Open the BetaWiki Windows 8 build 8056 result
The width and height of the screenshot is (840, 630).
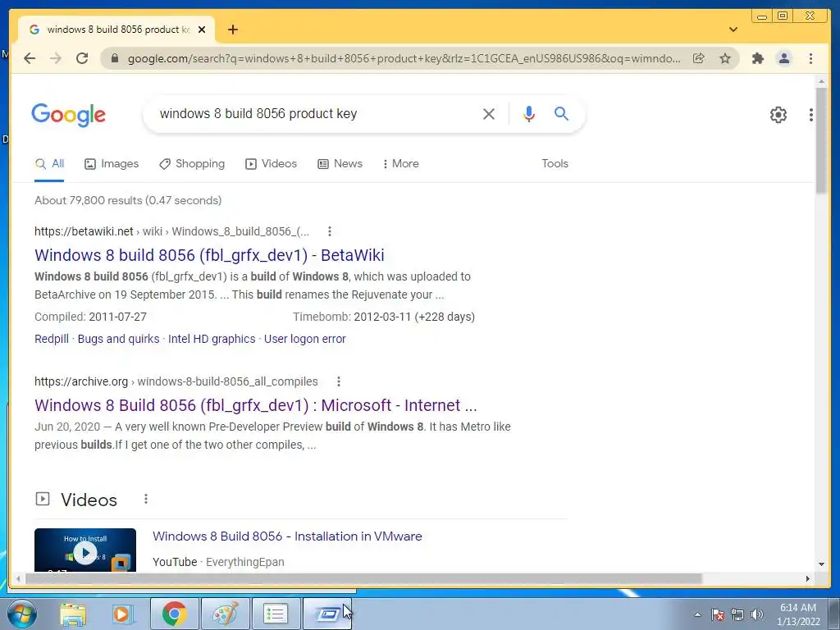point(209,256)
